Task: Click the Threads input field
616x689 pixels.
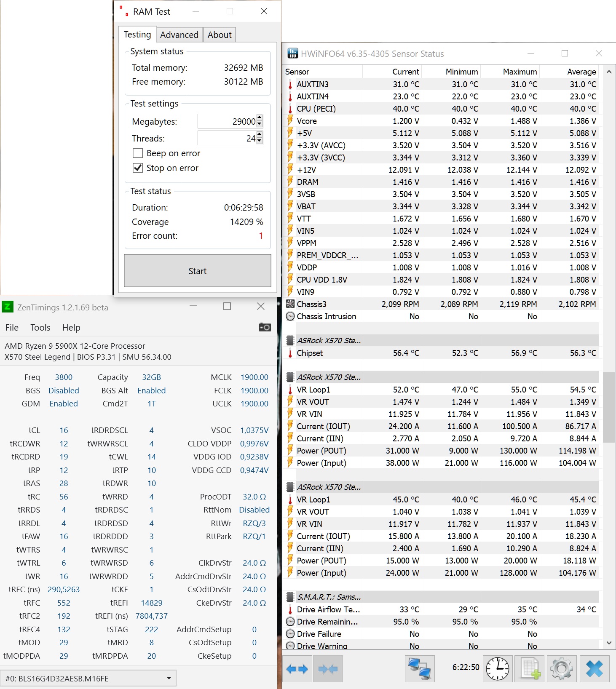Action: coord(227,138)
